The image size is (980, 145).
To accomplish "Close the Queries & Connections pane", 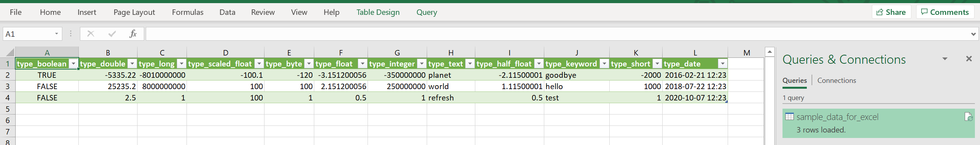I will [969, 59].
